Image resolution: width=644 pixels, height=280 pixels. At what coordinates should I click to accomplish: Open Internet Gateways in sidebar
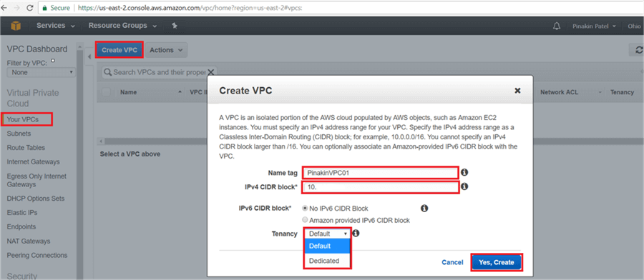coord(33,162)
